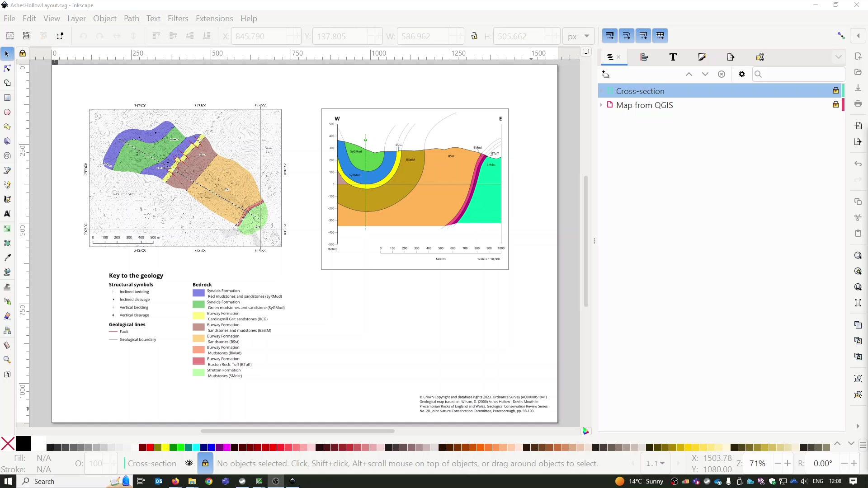
Task: Open the units dropdown showing px
Action: coord(579,36)
